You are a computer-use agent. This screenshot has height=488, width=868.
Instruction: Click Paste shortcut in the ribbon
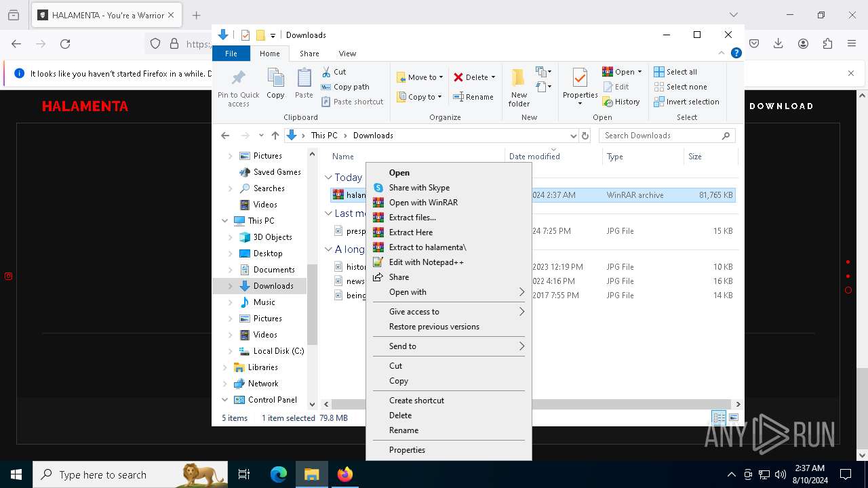coord(353,102)
